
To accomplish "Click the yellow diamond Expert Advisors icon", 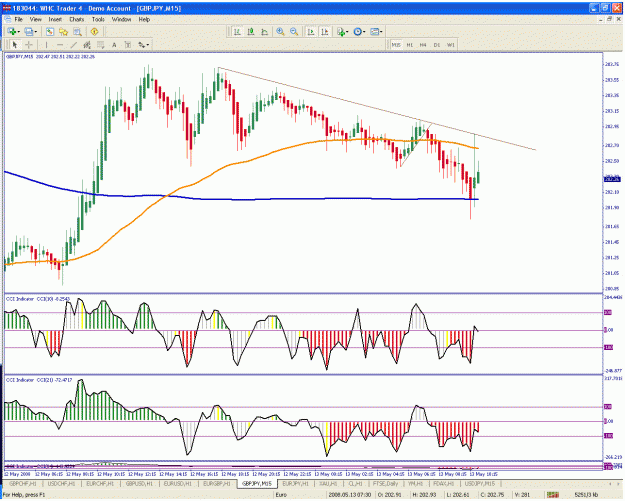I will [x=94, y=31].
